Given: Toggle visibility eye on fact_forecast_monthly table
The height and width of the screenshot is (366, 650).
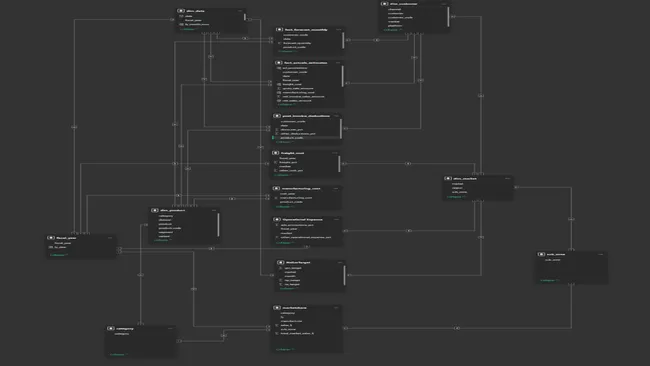Looking at the screenshot, I should pos(279,30).
